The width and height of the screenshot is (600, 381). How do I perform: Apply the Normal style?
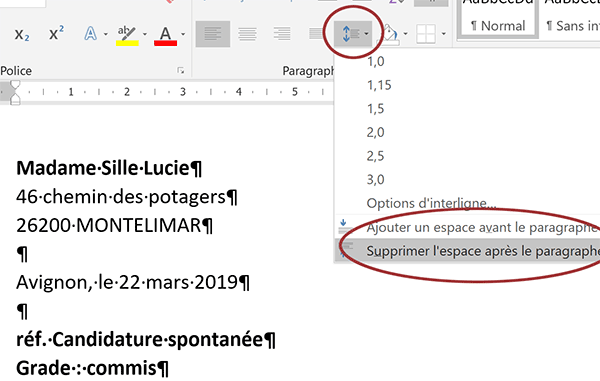(x=497, y=19)
